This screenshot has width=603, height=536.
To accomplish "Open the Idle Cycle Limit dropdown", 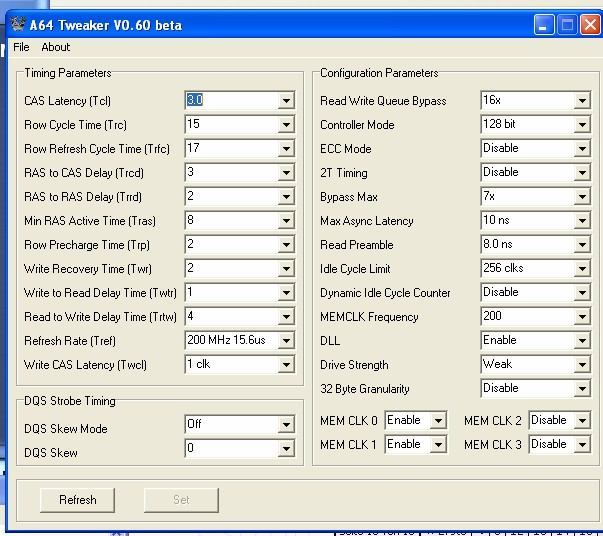I will [582, 268].
